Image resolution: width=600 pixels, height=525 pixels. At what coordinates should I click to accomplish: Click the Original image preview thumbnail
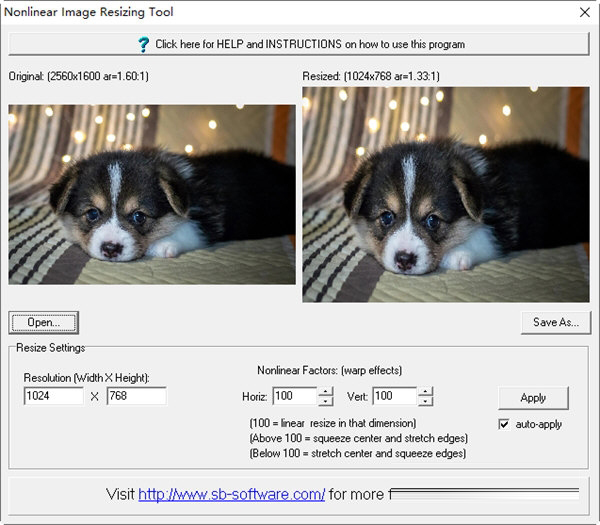(152, 194)
